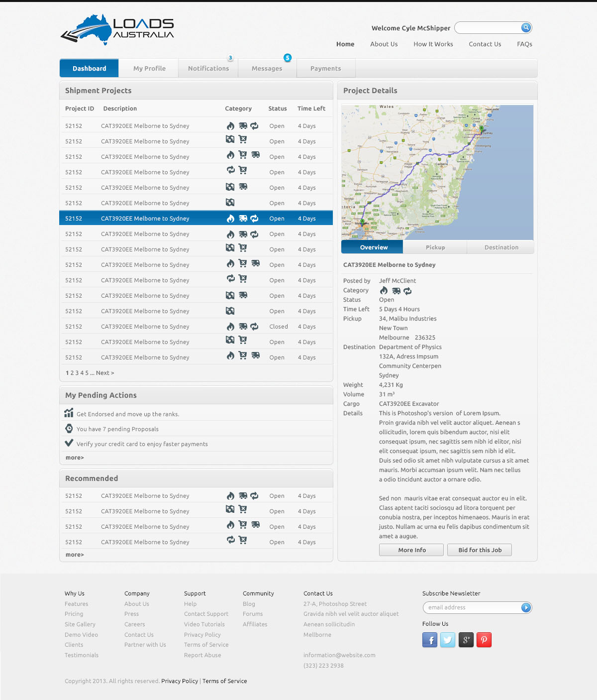Open the Messages tab

(267, 69)
